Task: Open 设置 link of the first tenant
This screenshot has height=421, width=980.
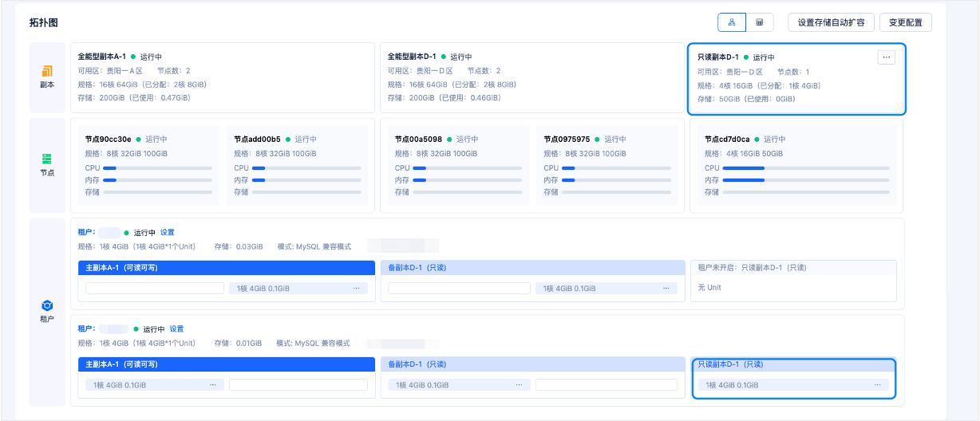Action: point(168,233)
